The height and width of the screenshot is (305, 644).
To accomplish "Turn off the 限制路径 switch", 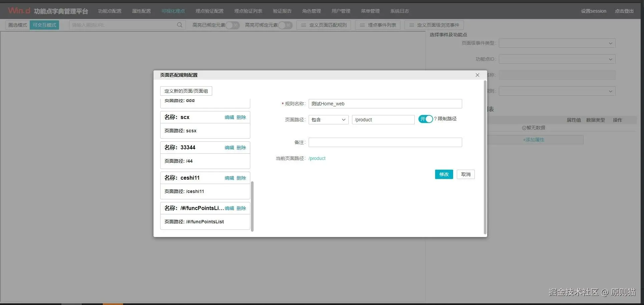I will pyautogui.click(x=425, y=119).
